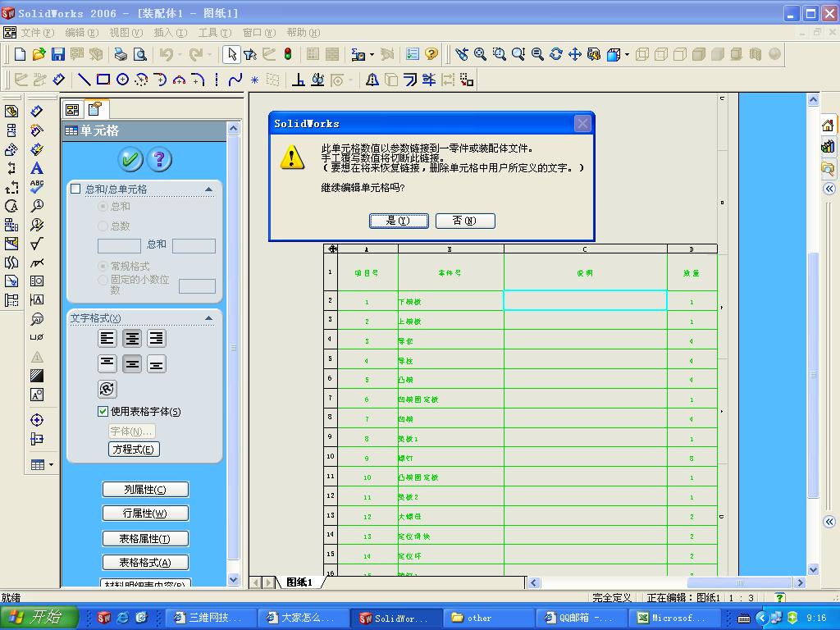Click the ABC Spell Checker icon
Viewport: 840px width, 630px height.
(x=36, y=187)
